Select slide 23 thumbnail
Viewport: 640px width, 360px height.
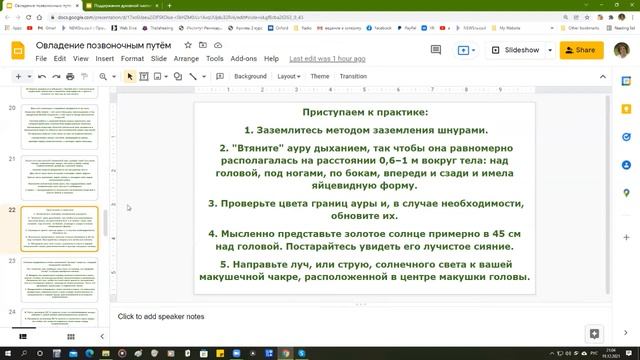(x=60, y=280)
